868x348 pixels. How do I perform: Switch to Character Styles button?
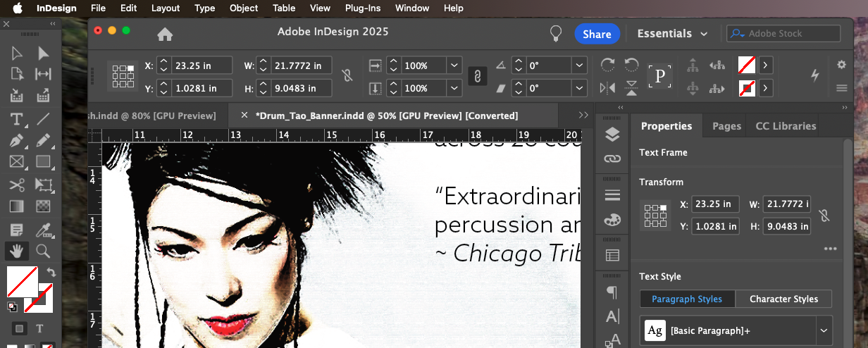point(783,299)
